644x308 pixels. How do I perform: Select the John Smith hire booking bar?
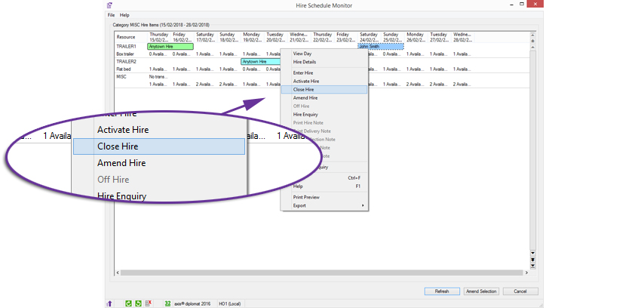tap(380, 46)
